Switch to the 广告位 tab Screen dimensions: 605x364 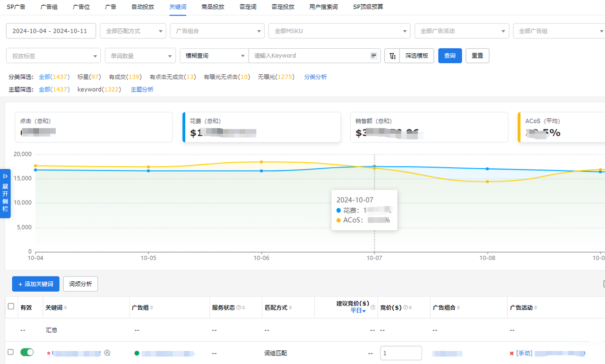coord(80,7)
